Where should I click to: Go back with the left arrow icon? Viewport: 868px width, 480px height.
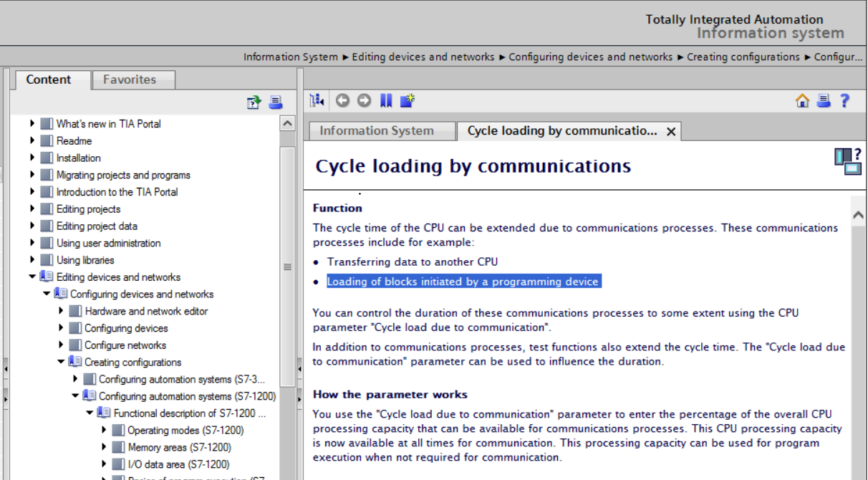click(x=342, y=101)
